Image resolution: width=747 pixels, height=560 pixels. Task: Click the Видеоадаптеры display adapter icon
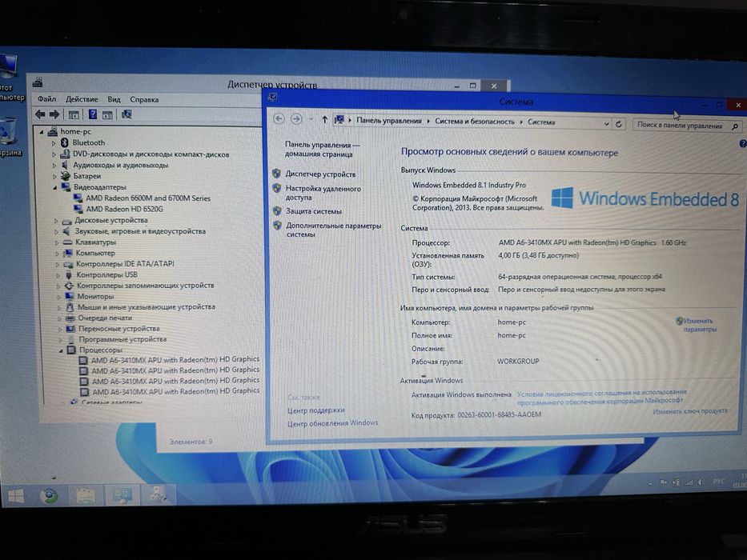coord(66,187)
